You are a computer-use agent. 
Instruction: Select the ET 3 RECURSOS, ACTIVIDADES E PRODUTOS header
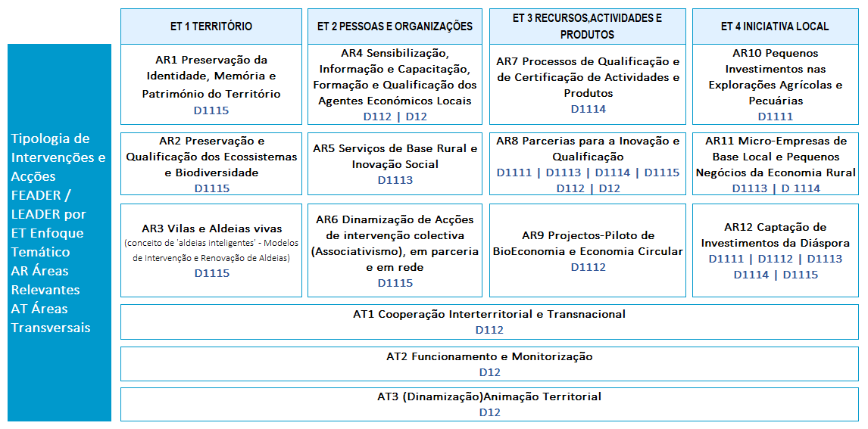[587, 26]
